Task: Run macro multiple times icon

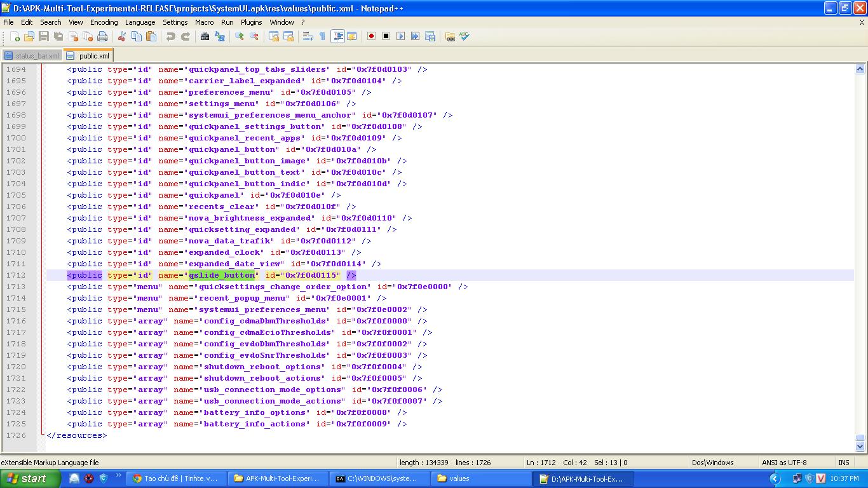Action: coord(416,37)
